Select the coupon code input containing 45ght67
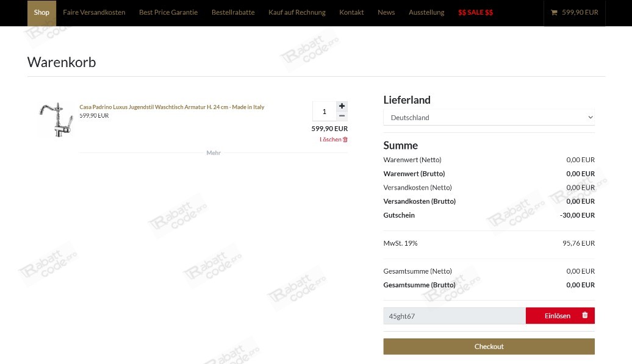632x364 pixels. coord(454,316)
